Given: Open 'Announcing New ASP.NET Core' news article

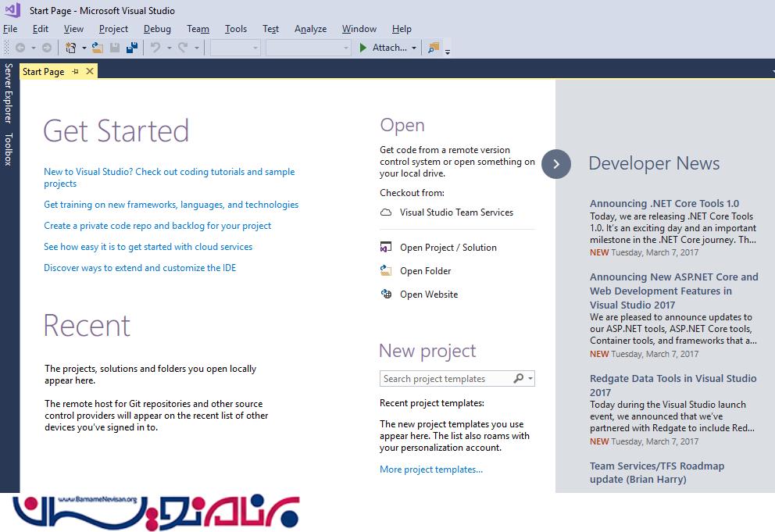Looking at the screenshot, I should click(x=673, y=291).
